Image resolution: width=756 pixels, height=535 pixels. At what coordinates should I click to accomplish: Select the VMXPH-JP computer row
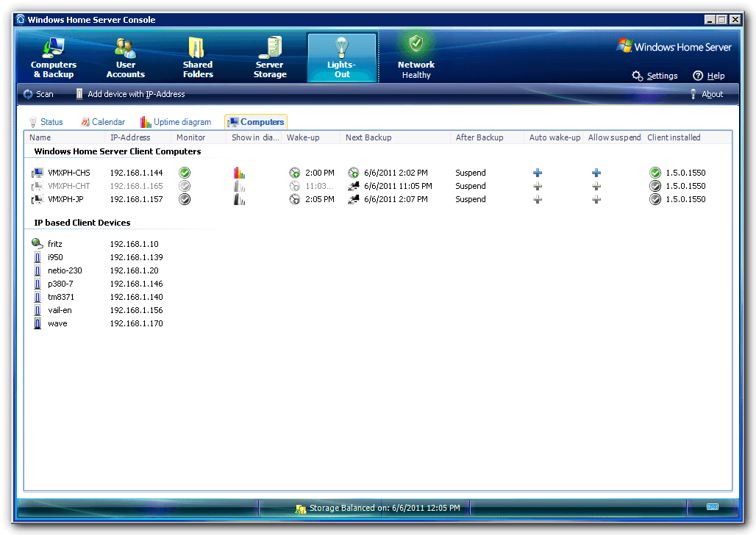(378, 199)
